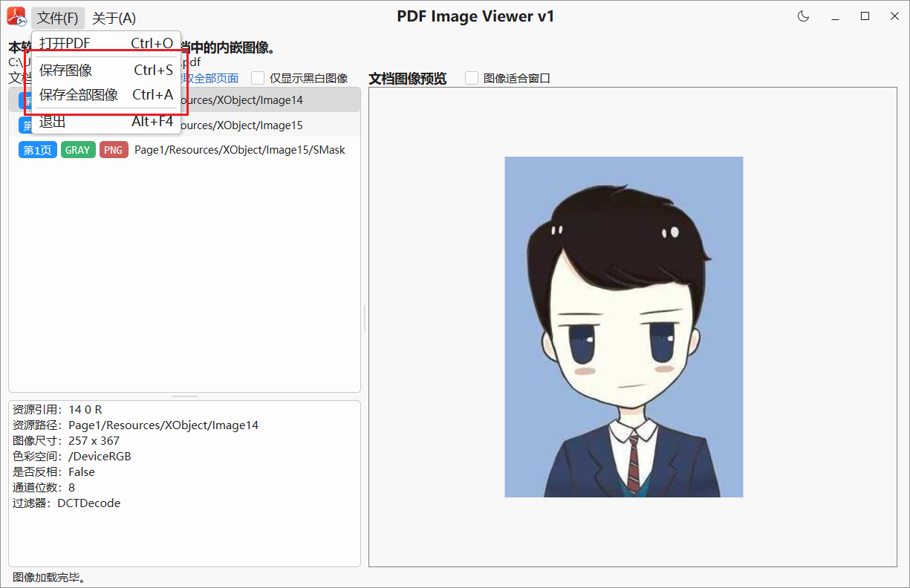The image size is (910, 588).
Task: Click the 资源引用: 14 0 R line
Action: (x=58, y=410)
